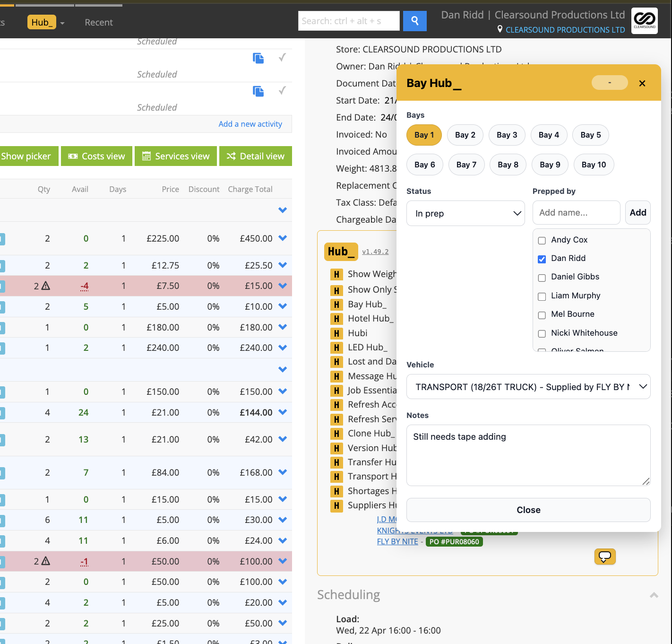
Task: Click the H icon beside Shortages H
Action: (x=336, y=492)
